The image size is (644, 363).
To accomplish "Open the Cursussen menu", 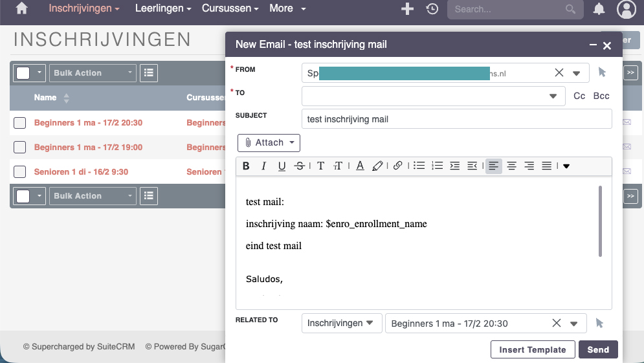I will click(230, 9).
